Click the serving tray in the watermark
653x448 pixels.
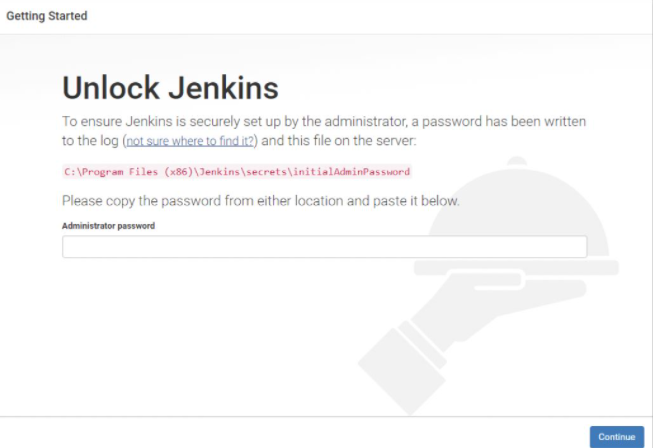[516, 267]
